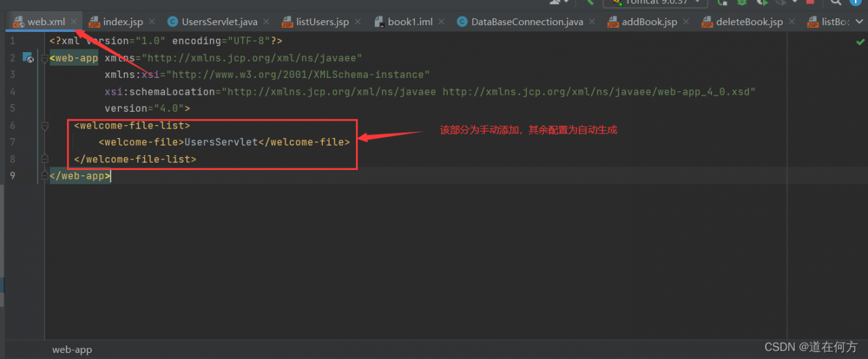Click line number 4 in the gutter
This screenshot has width=868, height=359.
[12, 91]
